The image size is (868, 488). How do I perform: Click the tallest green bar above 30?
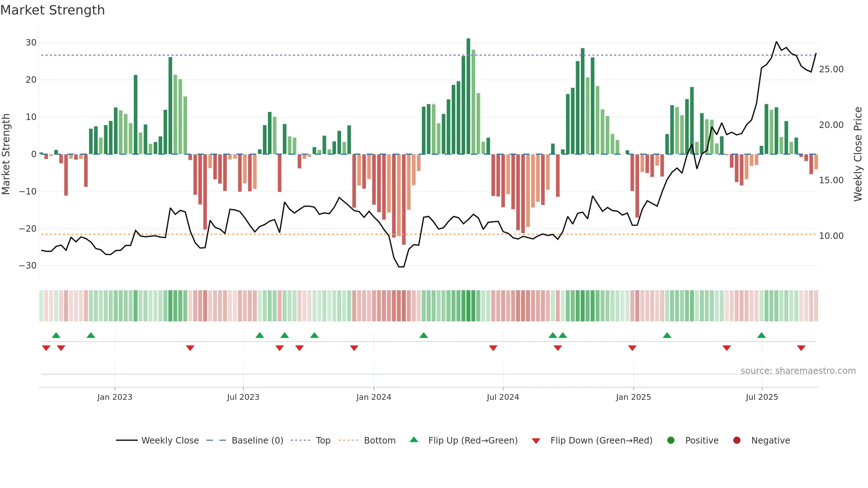pyautogui.click(x=468, y=96)
